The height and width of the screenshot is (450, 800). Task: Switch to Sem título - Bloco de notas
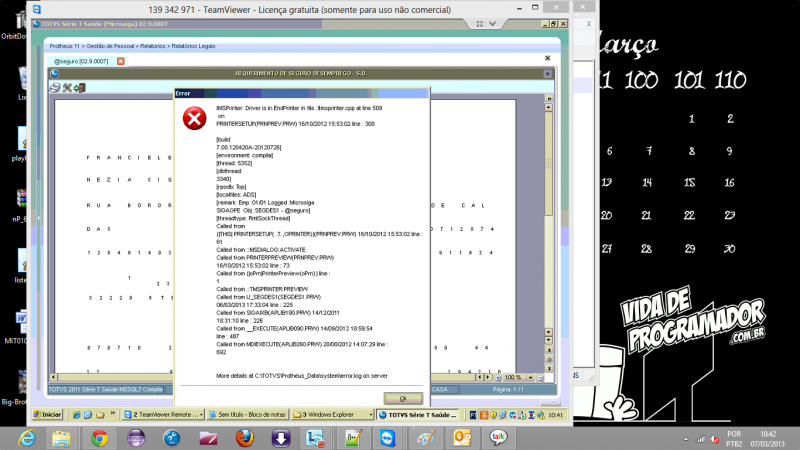247,415
